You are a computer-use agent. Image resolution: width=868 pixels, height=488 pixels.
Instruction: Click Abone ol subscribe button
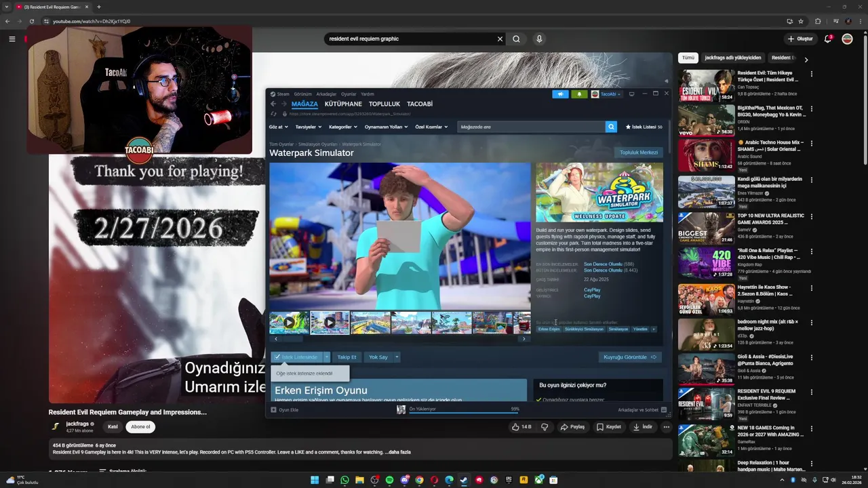pyautogui.click(x=140, y=427)
